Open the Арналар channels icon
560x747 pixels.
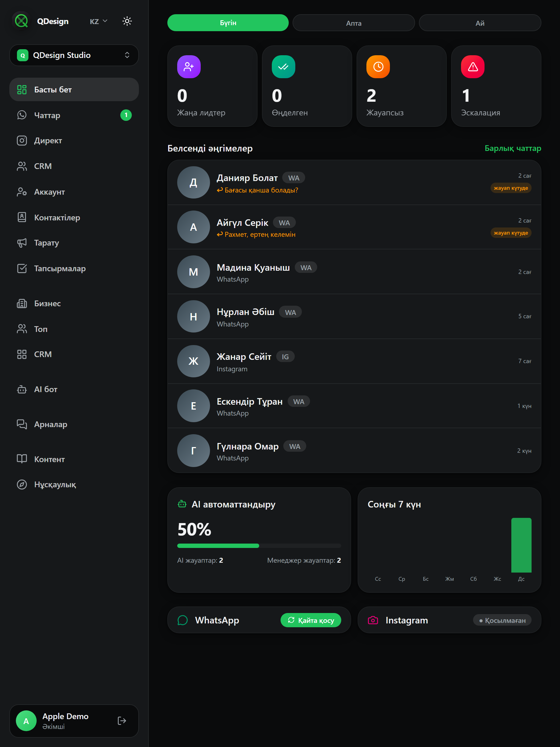pos(22,424)
